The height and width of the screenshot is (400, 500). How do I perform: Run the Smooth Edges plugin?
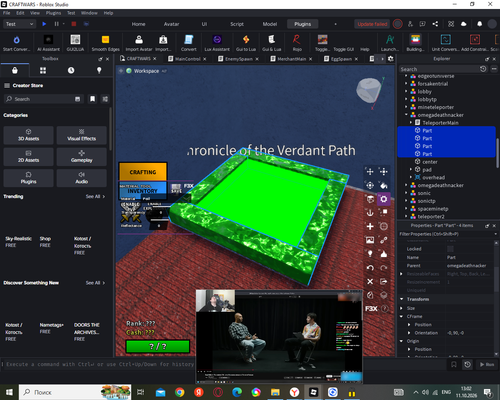point(105,43)
